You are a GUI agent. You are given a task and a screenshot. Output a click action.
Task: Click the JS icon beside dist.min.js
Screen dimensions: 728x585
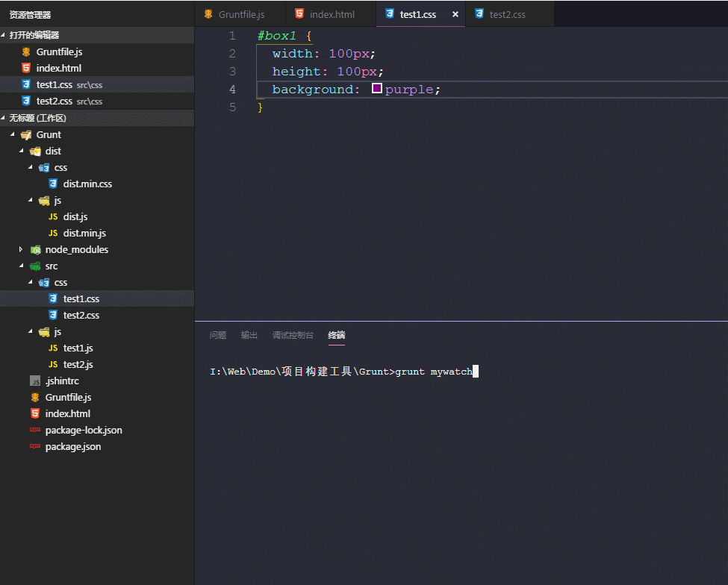53,233
